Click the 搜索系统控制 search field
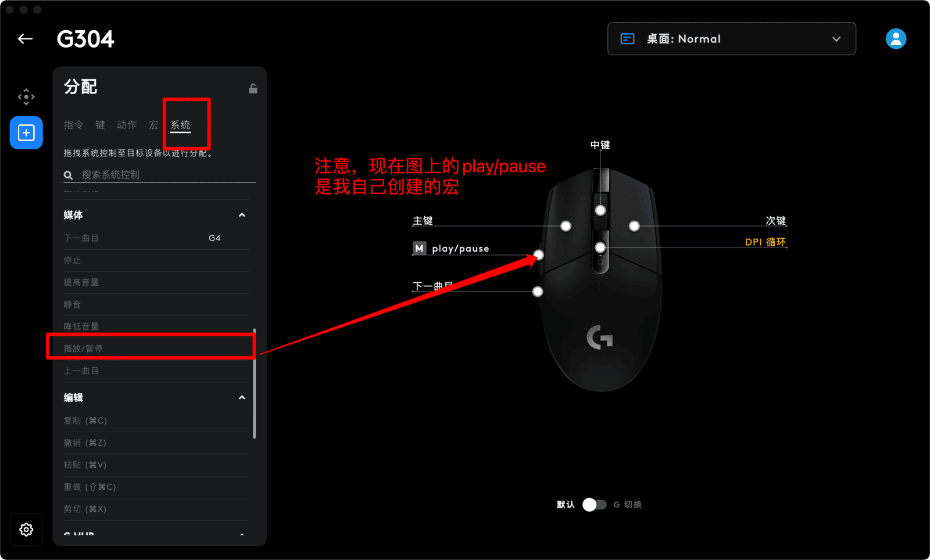930x560 pixels. point(159,175)
